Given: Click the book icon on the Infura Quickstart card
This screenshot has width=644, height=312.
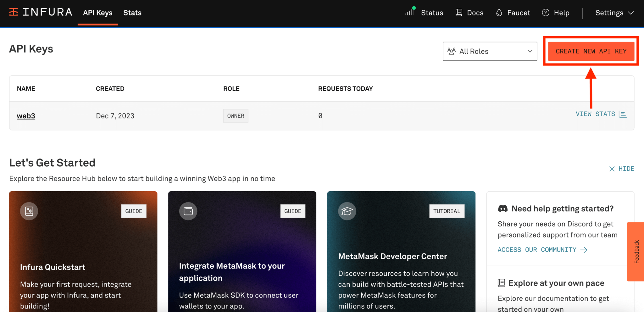Looking at the screenshot, I should point(29,211).
